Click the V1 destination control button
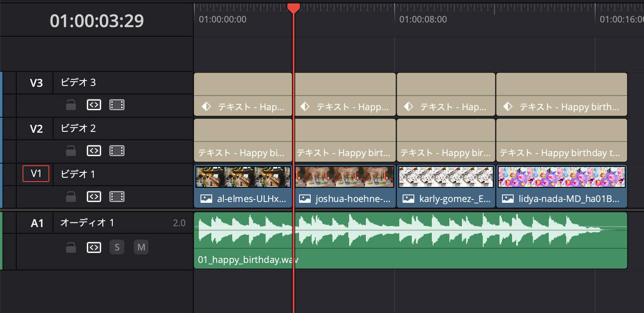This screenshot has width=644, height=313. click(36, 174)
